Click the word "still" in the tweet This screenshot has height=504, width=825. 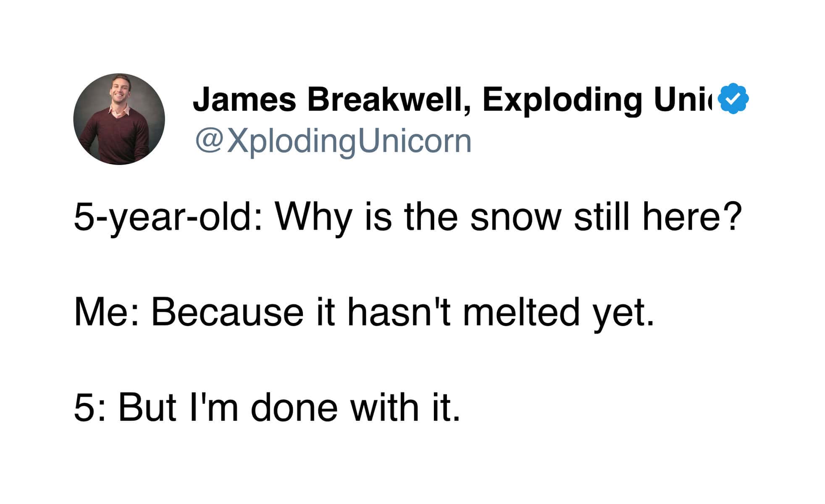coord(601,218)
